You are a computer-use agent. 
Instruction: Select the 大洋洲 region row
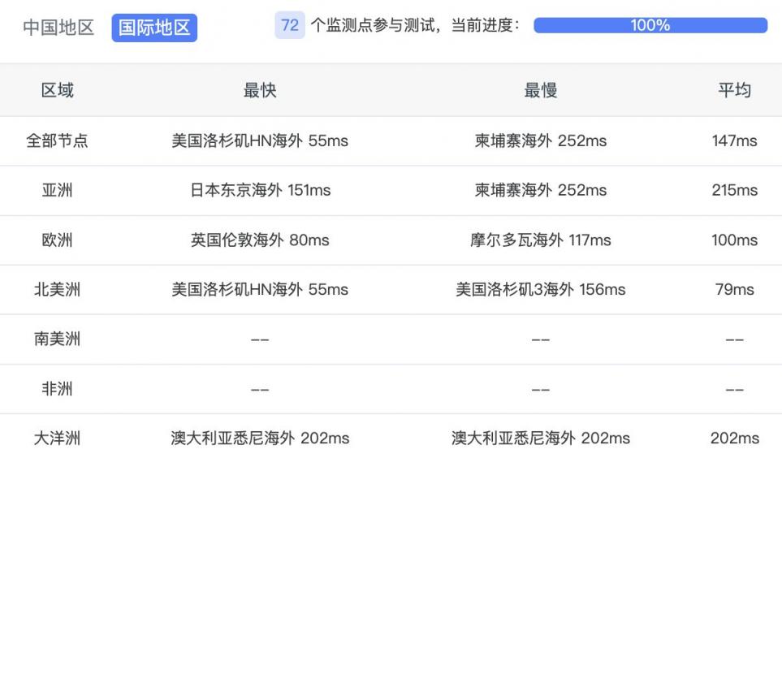click(x=57, y=439)
